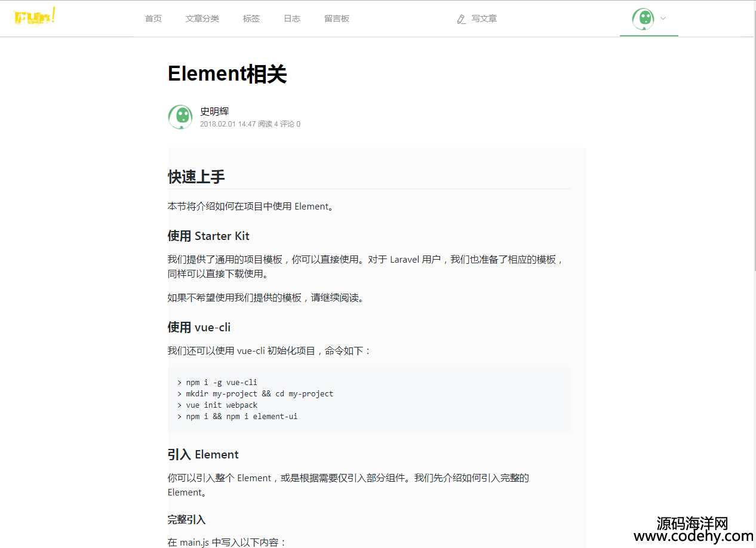Go to the 标签 tags page
This screenshot has width=756, height=548.
(x=251, y=19)
